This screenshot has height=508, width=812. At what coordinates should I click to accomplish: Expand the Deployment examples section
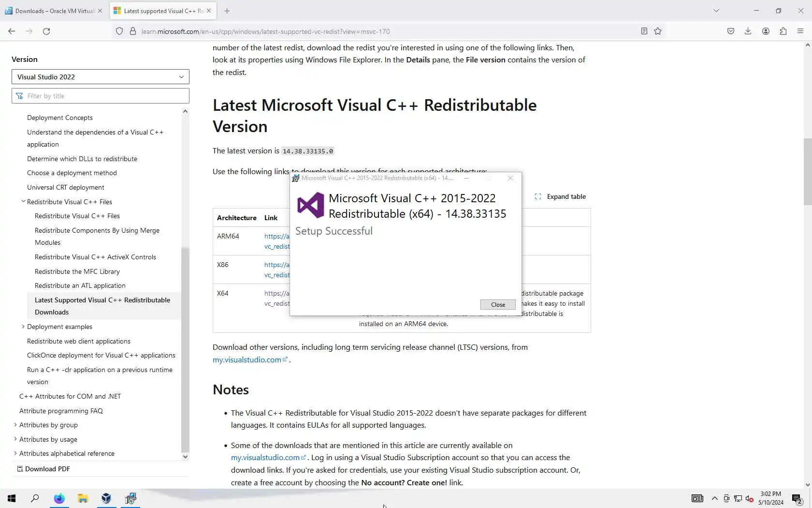[23, 327]
